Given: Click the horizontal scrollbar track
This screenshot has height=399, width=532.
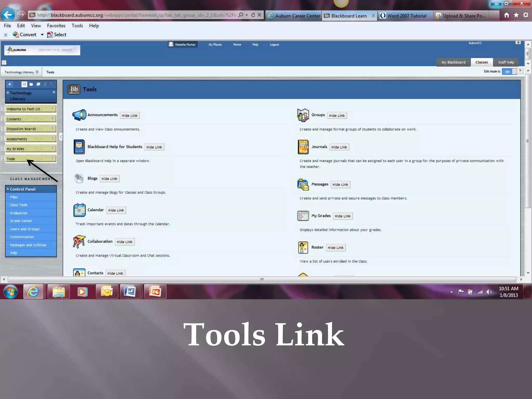Looking at the screenshot, I should click(x=262, y=280).
